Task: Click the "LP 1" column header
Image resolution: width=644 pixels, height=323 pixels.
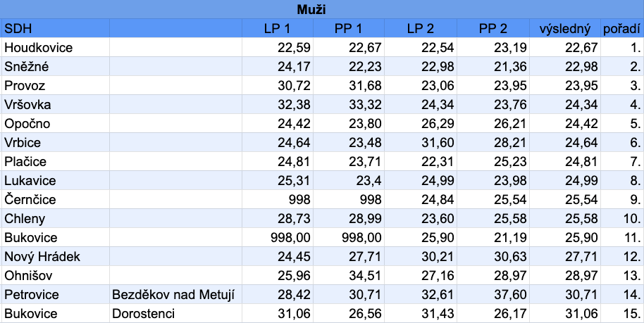Action: pos(276,29)
